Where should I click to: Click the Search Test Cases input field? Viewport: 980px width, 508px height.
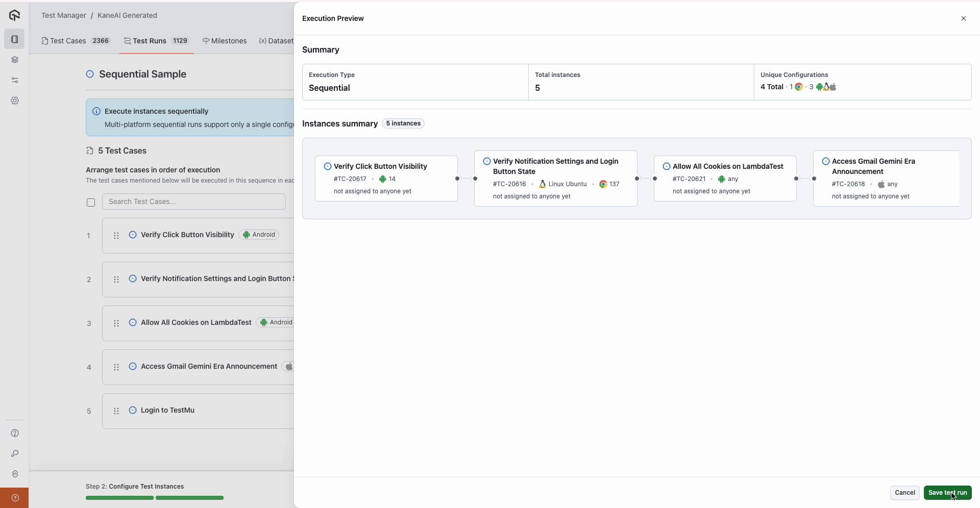click(193, 201)
